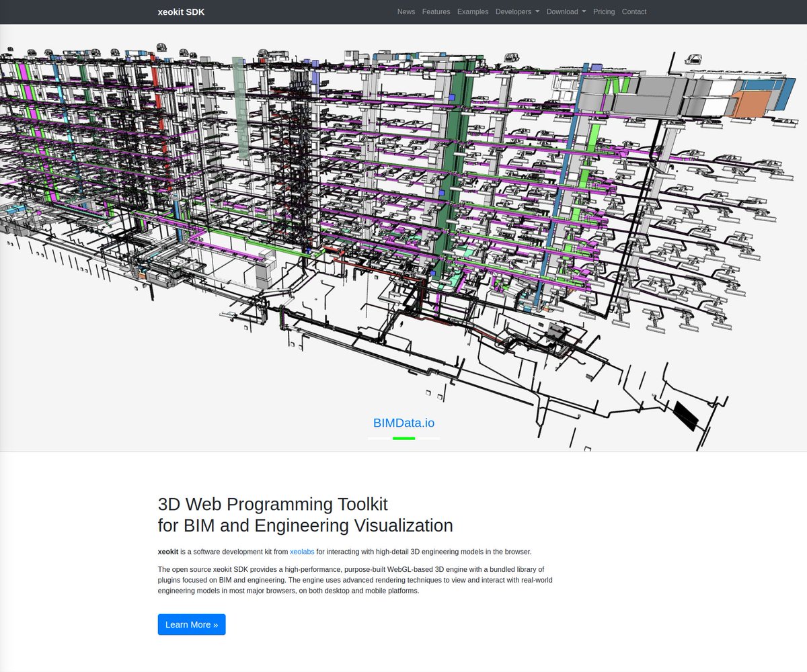Select the last white carousel indicator

pos(428,438)
